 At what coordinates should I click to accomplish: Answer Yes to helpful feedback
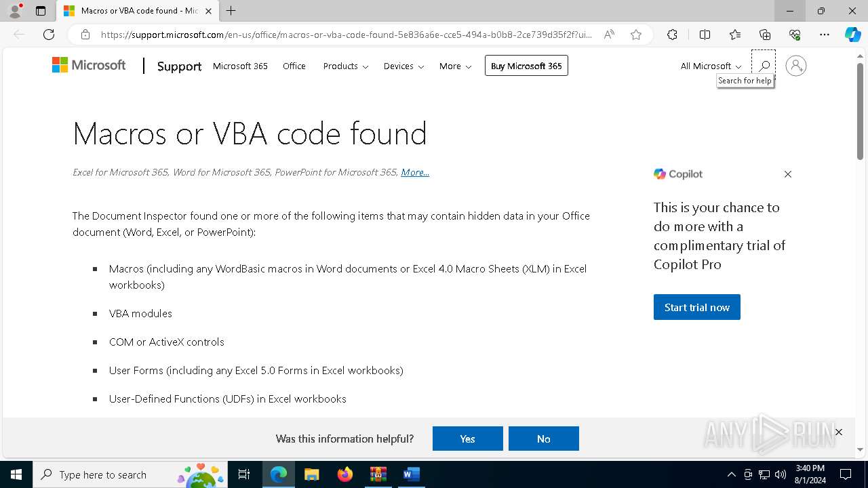468,439
